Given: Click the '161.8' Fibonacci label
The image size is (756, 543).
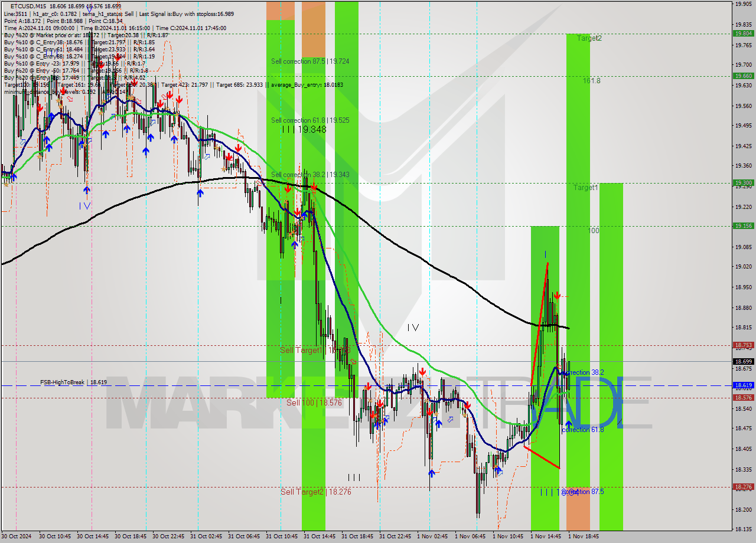Looking at the screenshot, I should coord(592,80).
